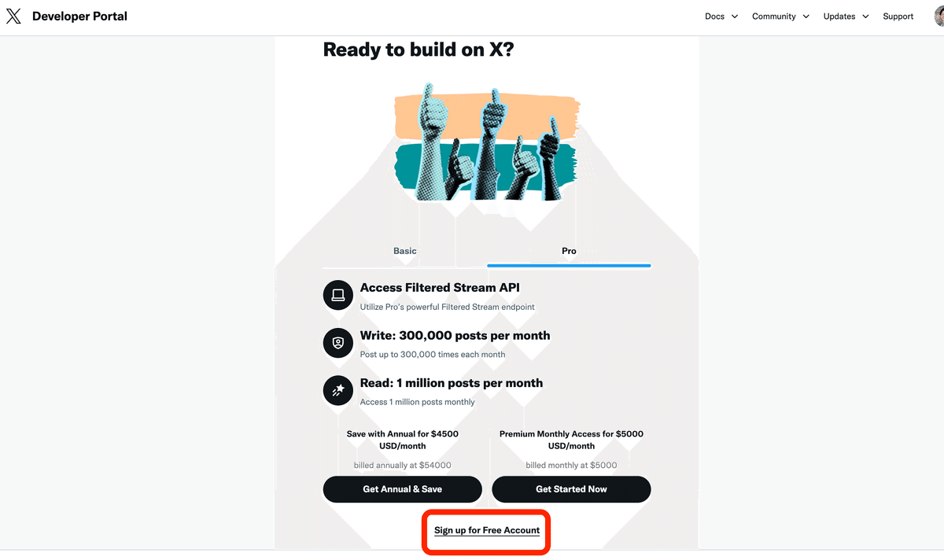This screenshot has width=944, height=560.
Task: Expand the Updates dropdown menu
Action: (x=846, y=17)
